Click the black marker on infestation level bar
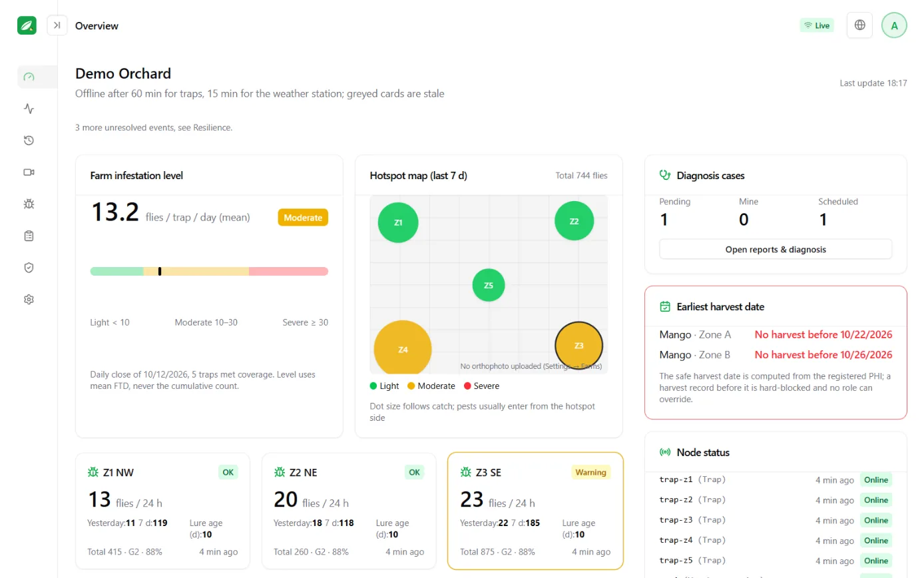Screen dimensions: 924x578 160,271
